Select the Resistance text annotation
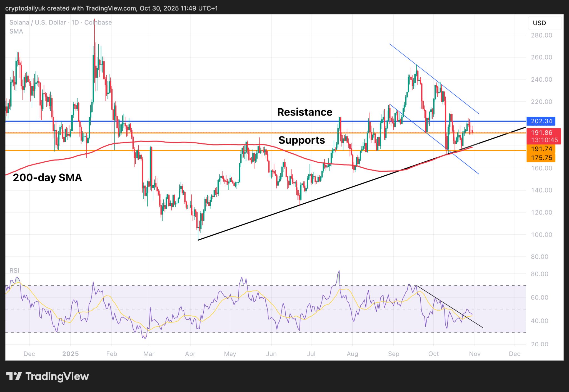This screenshot has width=569, height=392. coord(305,112)
